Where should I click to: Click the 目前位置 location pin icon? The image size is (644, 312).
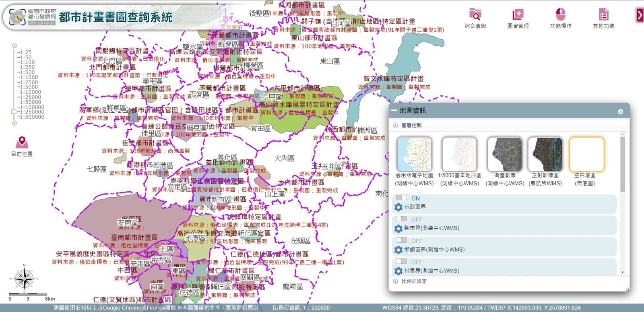click(x=22, y=142)
